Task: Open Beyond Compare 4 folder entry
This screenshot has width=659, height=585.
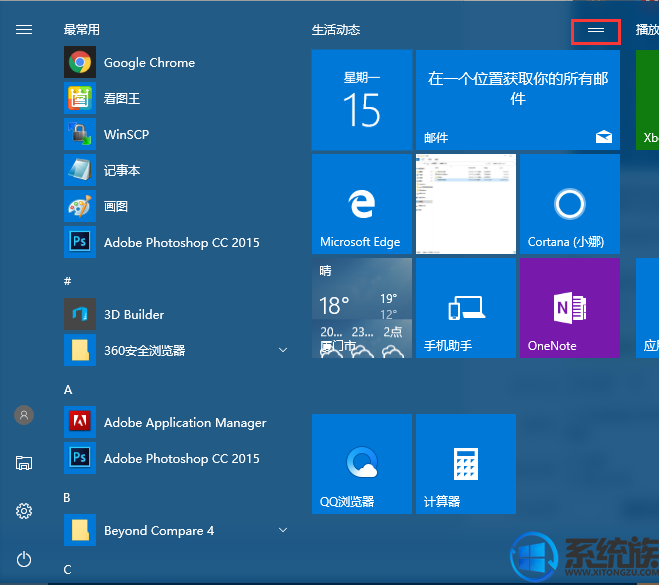Action: [177, 530]
